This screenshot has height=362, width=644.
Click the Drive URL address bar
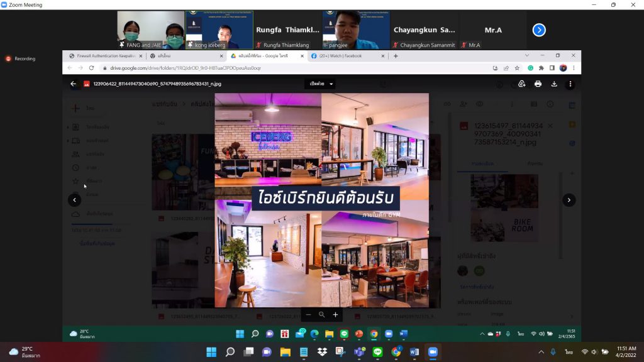click(x=296, y=68)
